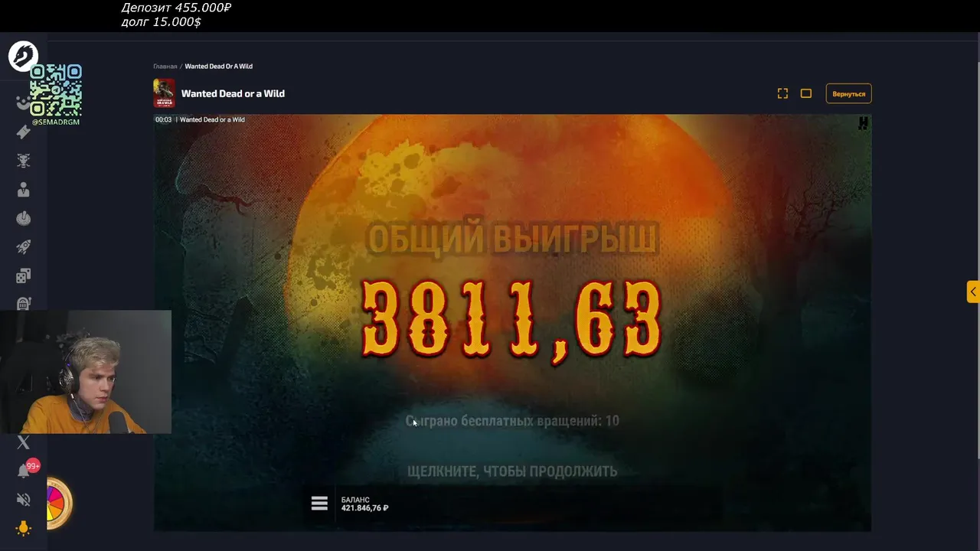Viewport: 980px width, 551px height.
Task: Click the 00:03 game timer label
Action: 163,119
